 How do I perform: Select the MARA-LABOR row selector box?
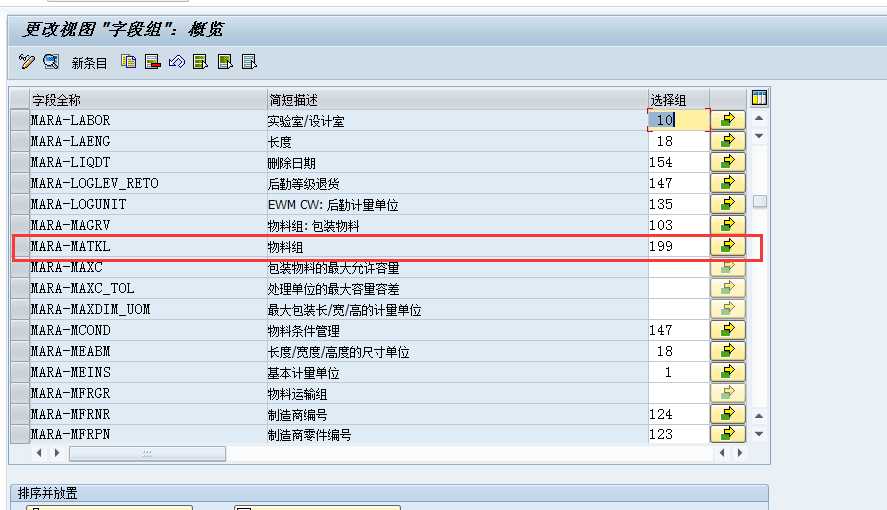click(x=20, y=120)
